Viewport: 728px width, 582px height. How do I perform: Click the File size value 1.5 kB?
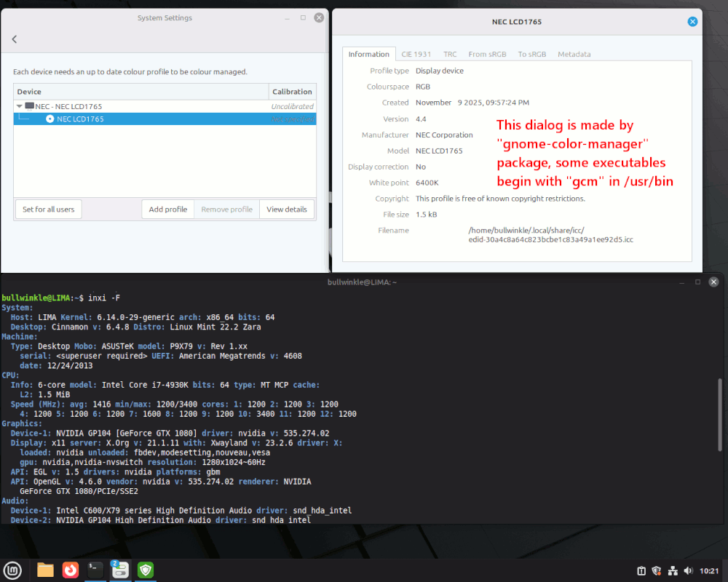(x=426, y=215)
